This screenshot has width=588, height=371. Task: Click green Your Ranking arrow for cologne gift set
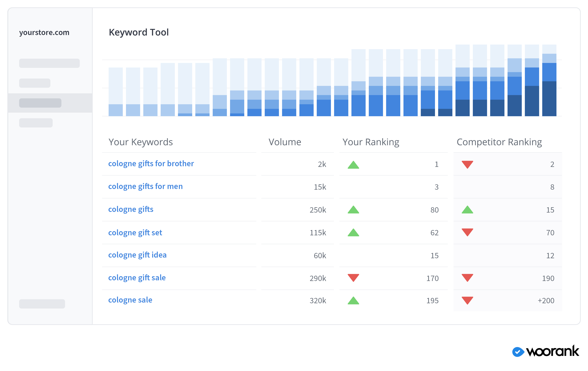point(353,233)
